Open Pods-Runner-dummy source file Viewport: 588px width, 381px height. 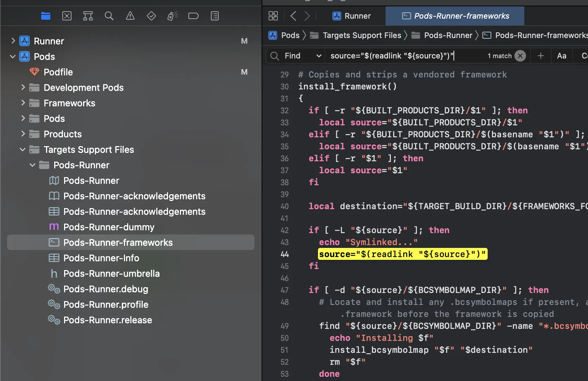(x=131, y=227)
